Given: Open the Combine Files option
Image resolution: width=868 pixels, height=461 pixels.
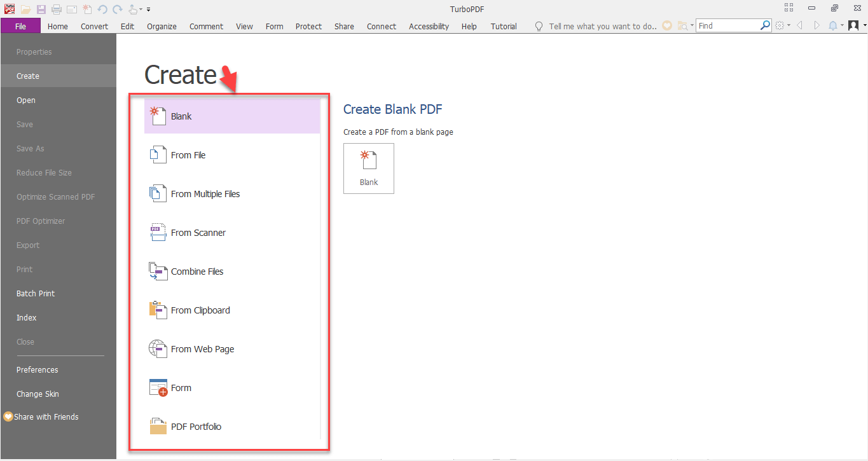Looking at the screenshot, I should (x=158, y=271).
